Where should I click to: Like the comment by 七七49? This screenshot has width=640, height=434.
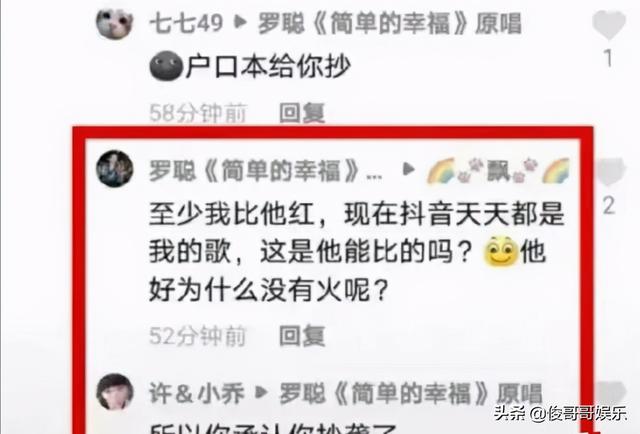point(608,24)
